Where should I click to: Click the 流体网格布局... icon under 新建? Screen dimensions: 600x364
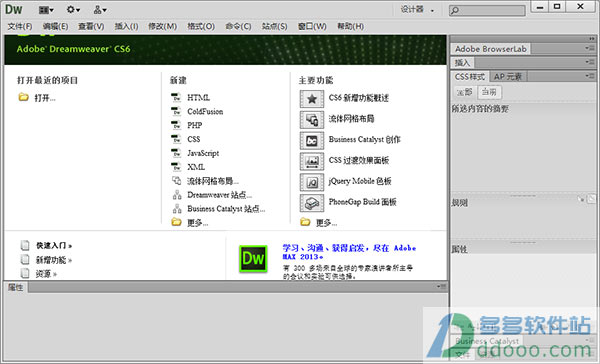point(176,180)
